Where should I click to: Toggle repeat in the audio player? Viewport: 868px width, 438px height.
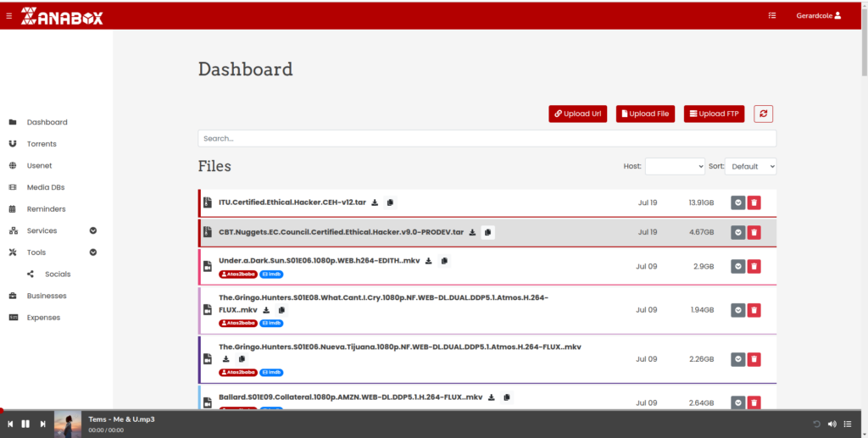(x=816, y=424)
